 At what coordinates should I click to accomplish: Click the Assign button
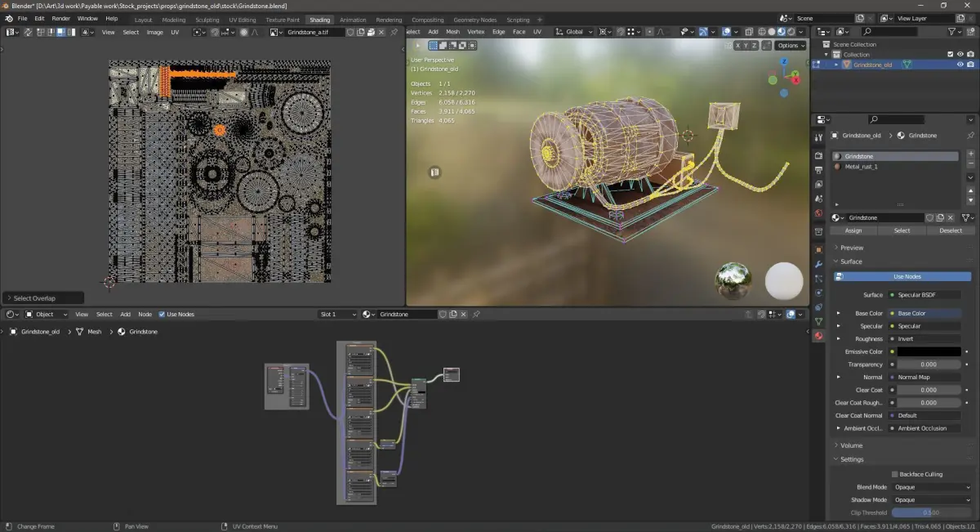click(853, 230)
